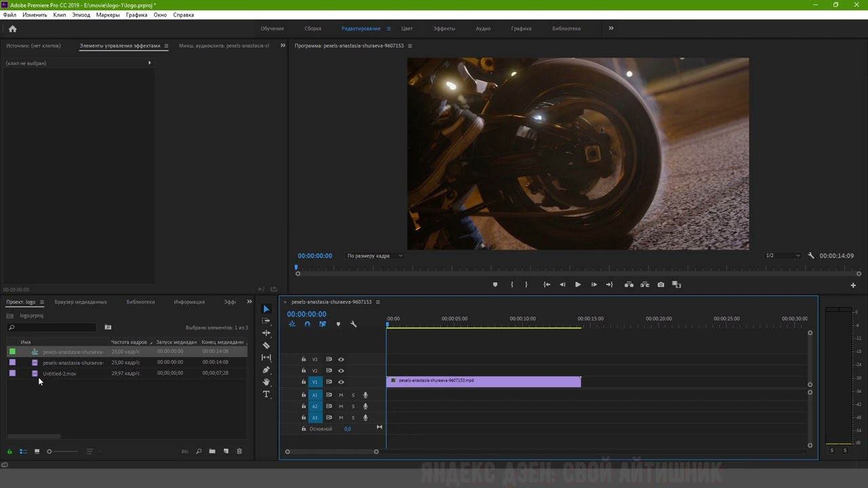
Task: Click the Project panel search field
Action: [54, 327]
